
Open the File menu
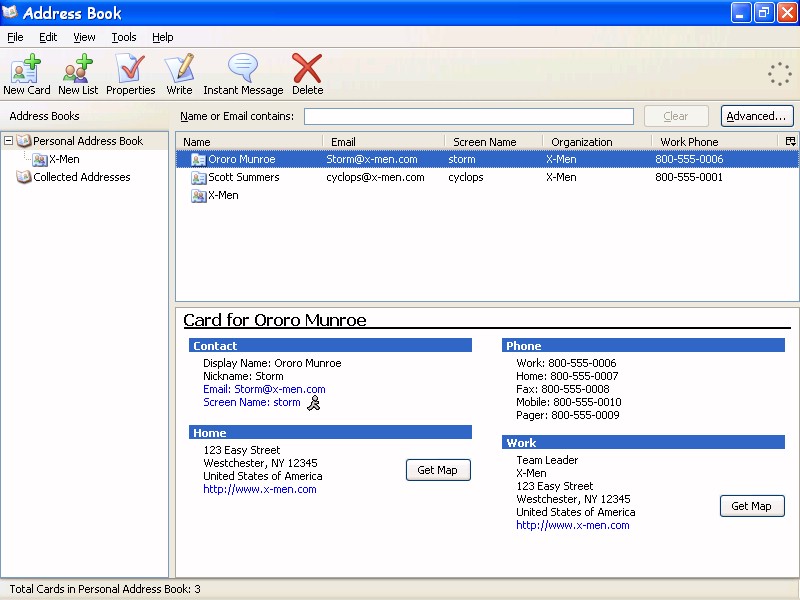[15, 37]
